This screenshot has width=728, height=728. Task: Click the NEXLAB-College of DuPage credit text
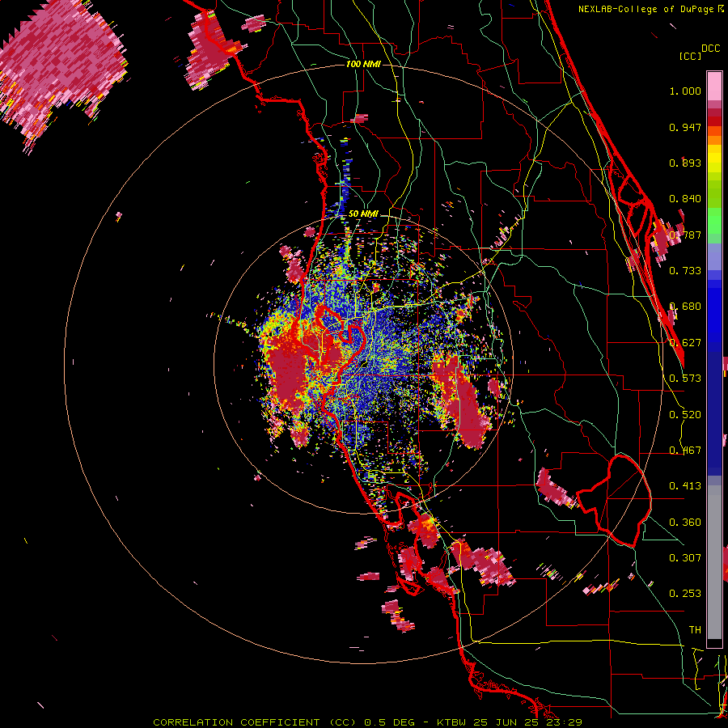646,9
